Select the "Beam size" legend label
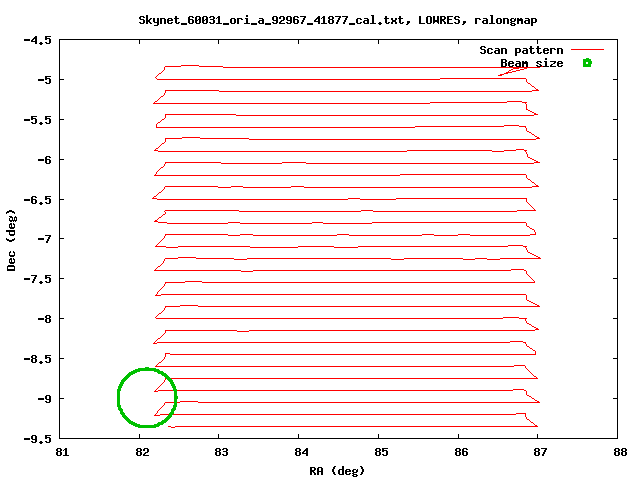The image size is (640, 480). tap(531, 63)
